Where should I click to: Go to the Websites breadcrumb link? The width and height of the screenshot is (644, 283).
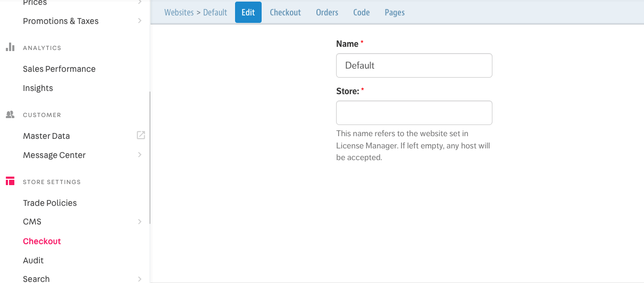(x=179, y=12)
